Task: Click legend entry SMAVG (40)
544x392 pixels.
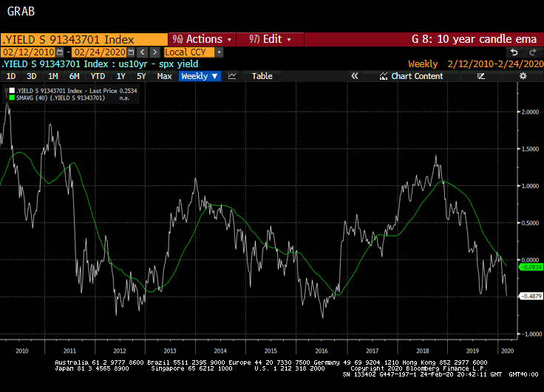Action: (61, 98)
